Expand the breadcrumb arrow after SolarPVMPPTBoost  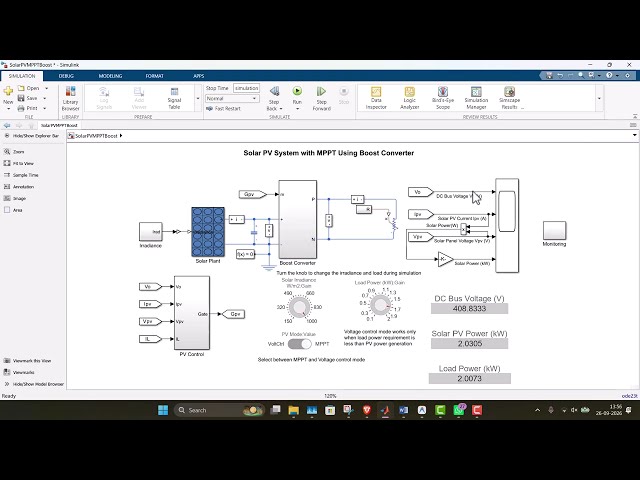tap(121, 136)
